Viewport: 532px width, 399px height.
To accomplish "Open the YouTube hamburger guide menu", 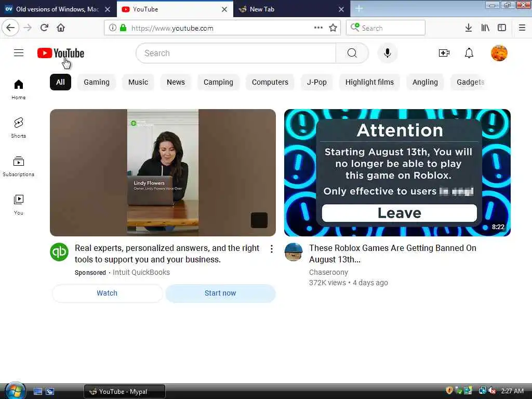I will pos(19,53).
